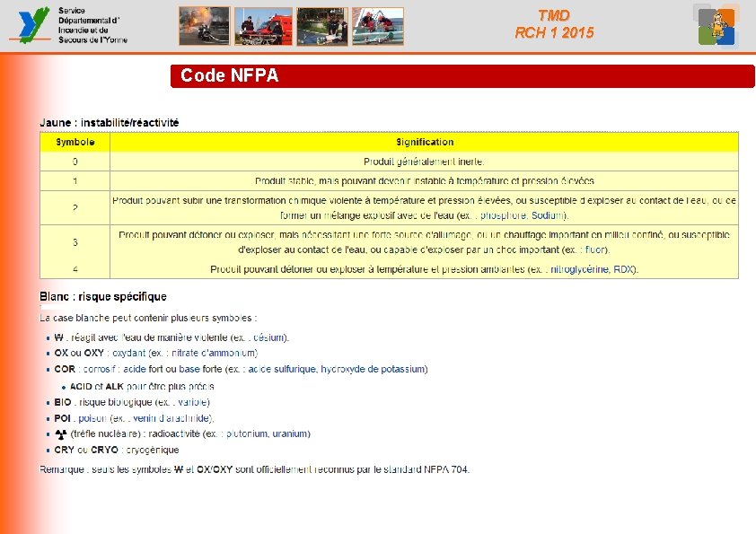Follow the Sodium link
Image resolution: width=756 pixels, height=534 pixels.
pos(547,215)
